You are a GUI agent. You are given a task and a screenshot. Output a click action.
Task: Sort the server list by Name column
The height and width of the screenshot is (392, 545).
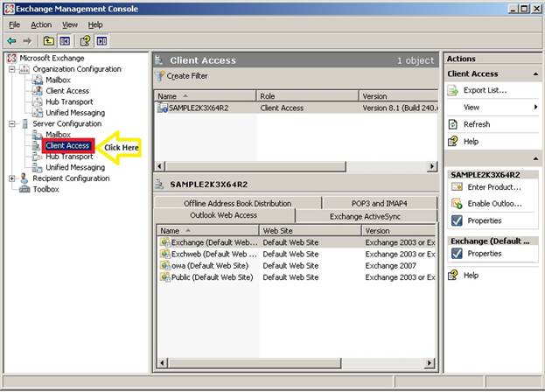(205, 96)
